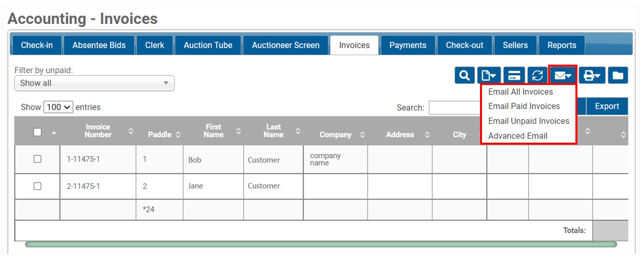Sort by Company column arrows
This screenshot has height=259, width=644.
[362, 135]
